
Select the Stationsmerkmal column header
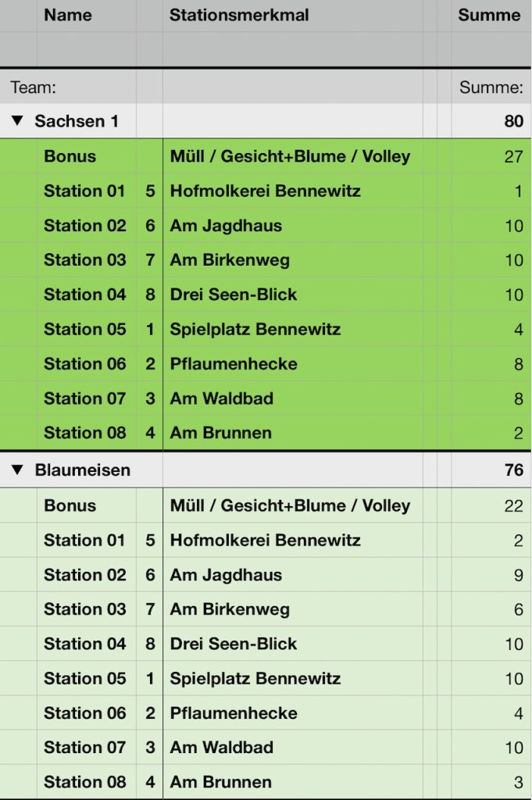pos(239,15)
